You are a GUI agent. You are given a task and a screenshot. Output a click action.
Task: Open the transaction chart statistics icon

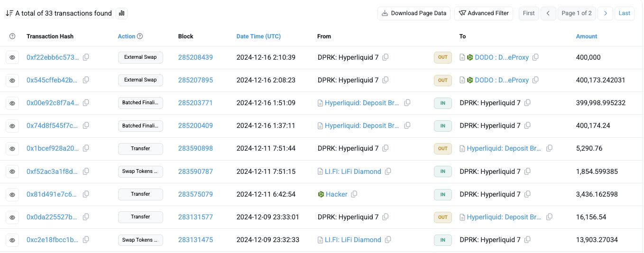[x=122, y=13]
